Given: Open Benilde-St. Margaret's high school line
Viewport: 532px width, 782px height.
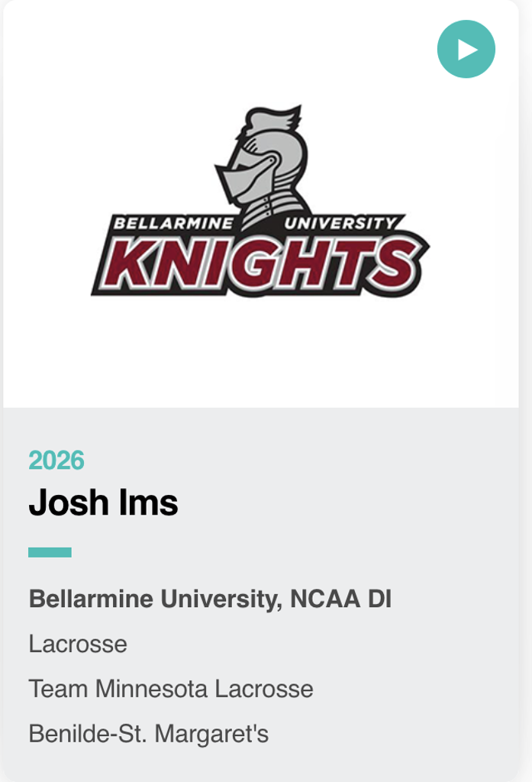Looking at the screenshot, I should tap(149, 734).
